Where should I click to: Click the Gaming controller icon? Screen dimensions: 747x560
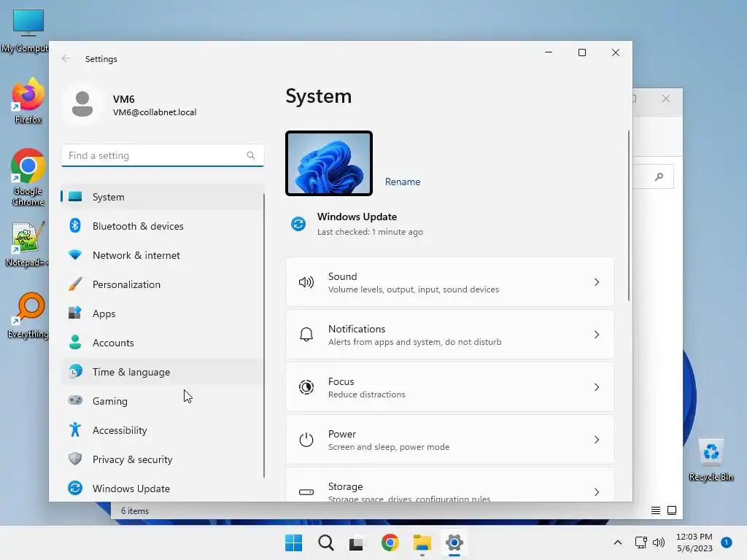(x=75, y=400)
